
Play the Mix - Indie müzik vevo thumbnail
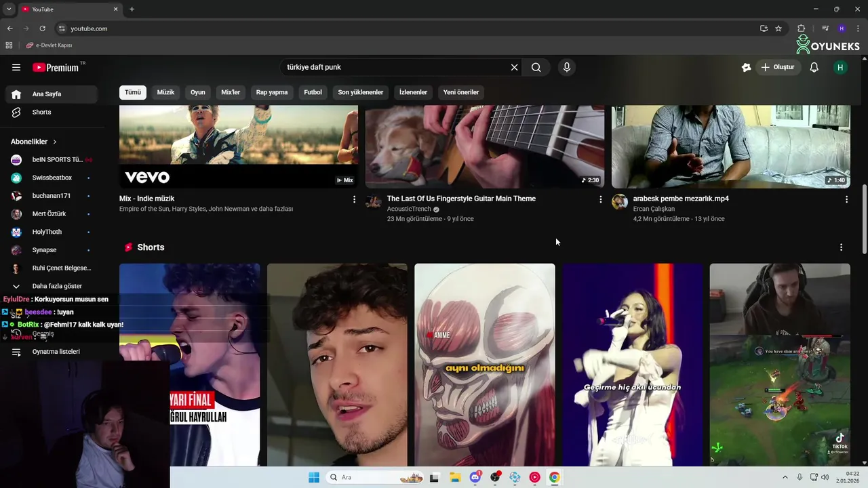click(239, 146)
